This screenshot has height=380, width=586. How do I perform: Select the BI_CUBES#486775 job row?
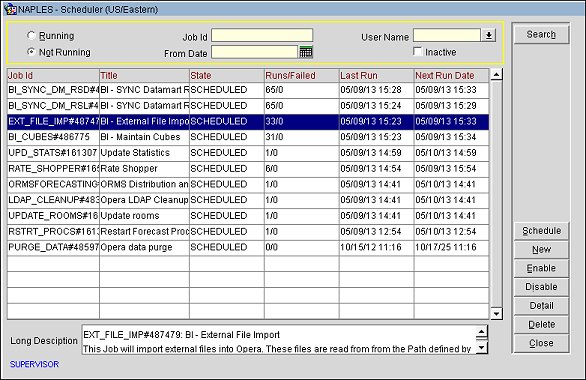248,137
